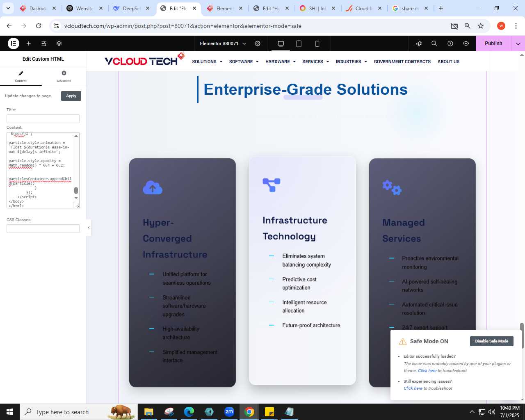Image resolution: width=525 pixels, height=420 pixels.
Task: Open the Elementor main menu logo
Action: pyautogui.click(x=14, y=43)
